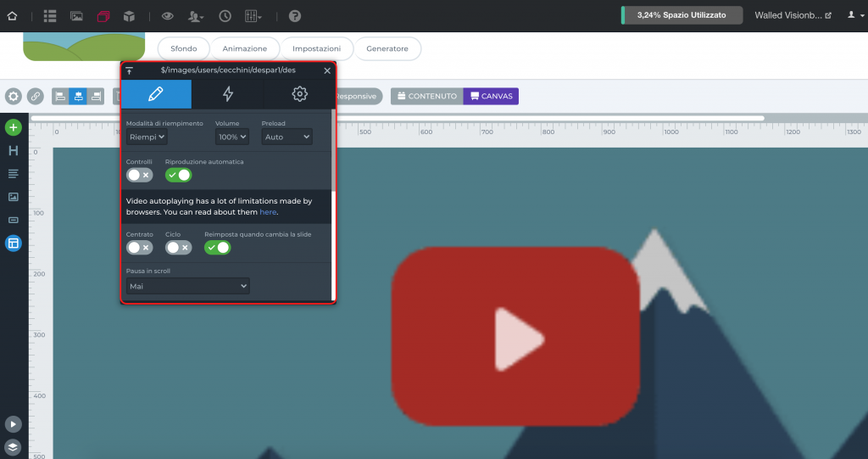Image resolution: width=868 pixels, height=459 pixels.
Task: Switch to CANVAS mode
Action: pos(492,97)
